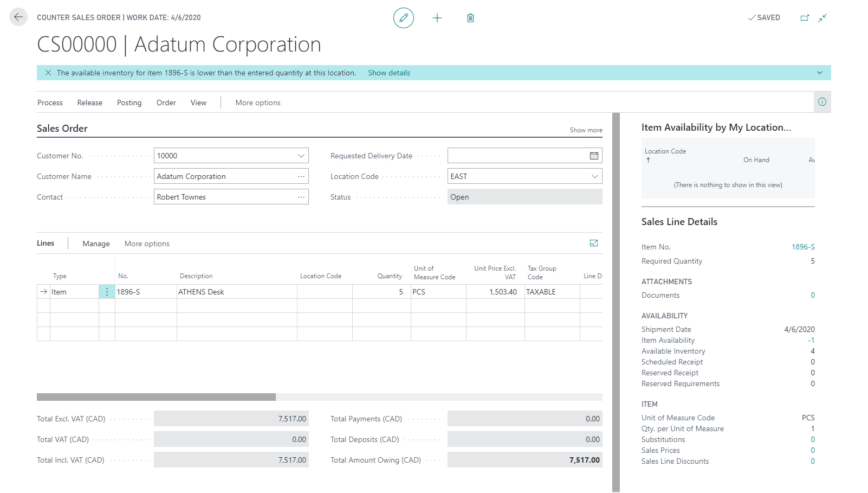The width and height of the screenshot is (868, 493).
Task: Open calendar for Requested Delivery Date
Action: [x=594, y=156]
